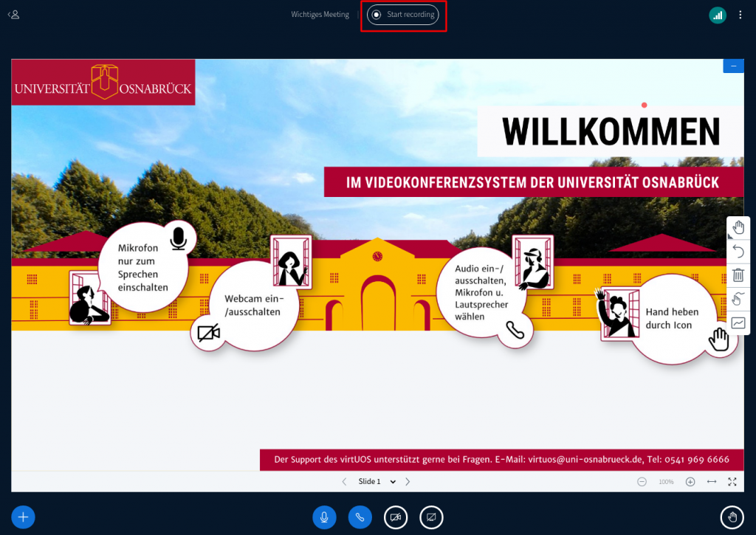
Task: Advance to the next slide
Action: click(408, 481)
